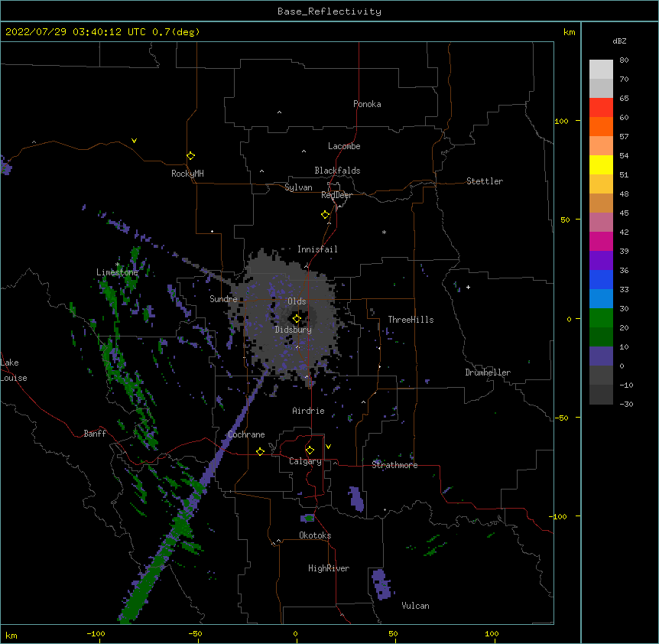Click the -100 tick on the bottom km axis

point(96,634)
